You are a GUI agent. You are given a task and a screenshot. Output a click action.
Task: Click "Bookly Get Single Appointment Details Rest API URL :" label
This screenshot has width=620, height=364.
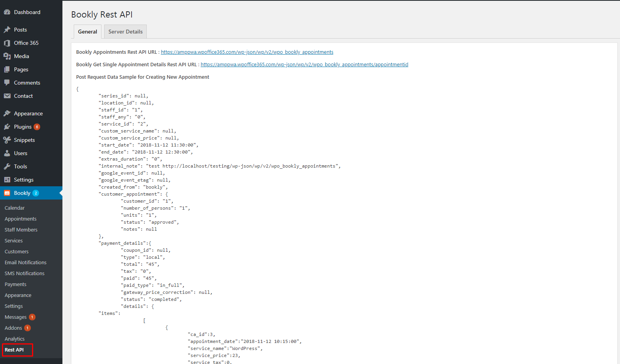tap(138, 65)
